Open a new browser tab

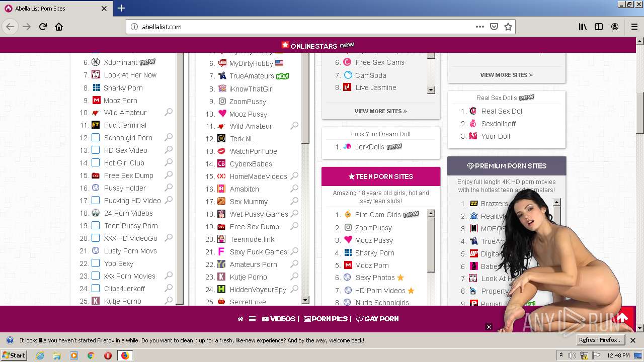[x=121, y=8]
